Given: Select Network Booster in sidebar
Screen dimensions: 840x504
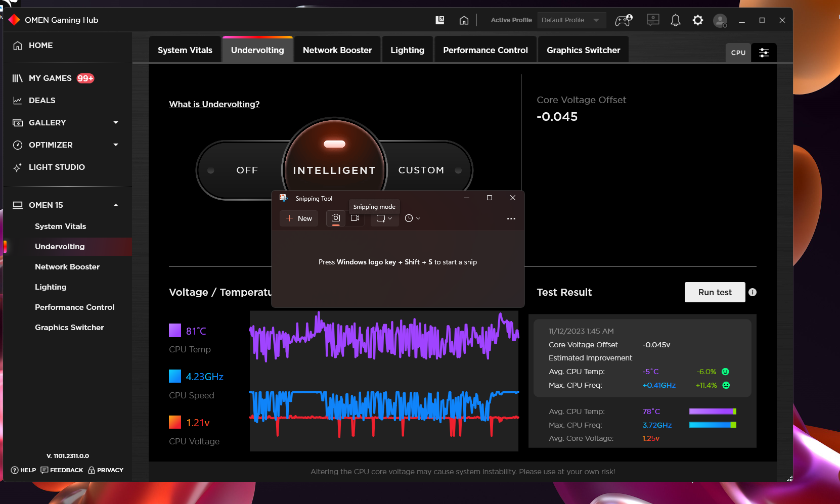Looking at the screenshot, I should [67, 267].
